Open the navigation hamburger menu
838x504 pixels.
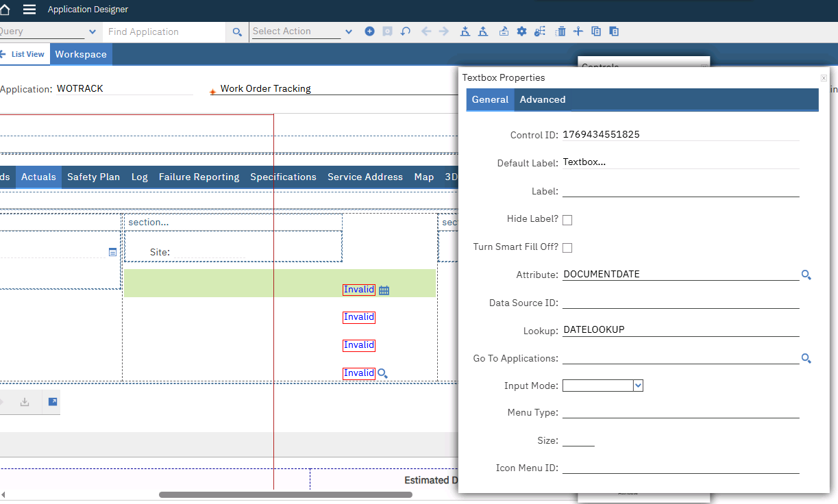[x=29, y=10]
